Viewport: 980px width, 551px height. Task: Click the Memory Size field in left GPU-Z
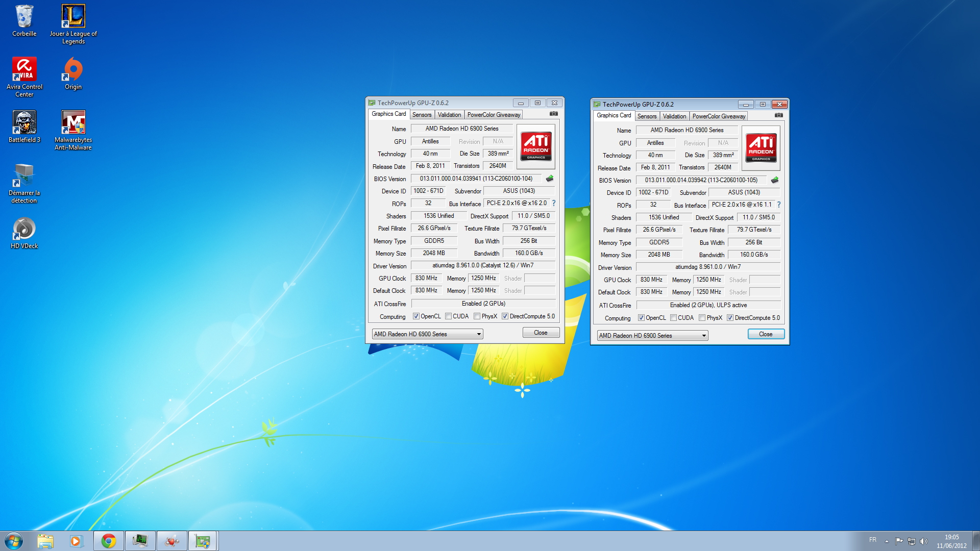point(434,253)
